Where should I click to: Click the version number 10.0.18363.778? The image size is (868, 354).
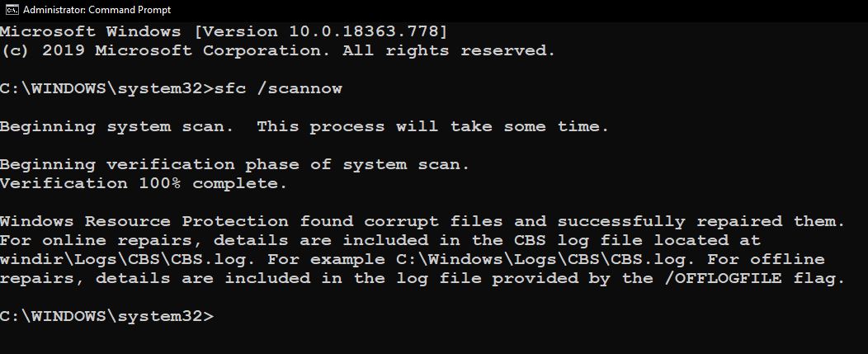click(x=369, y=32)
